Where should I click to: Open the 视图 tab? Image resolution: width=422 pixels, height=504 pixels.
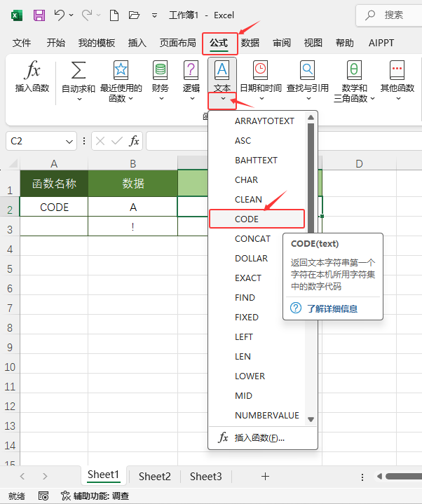[313, 43]
